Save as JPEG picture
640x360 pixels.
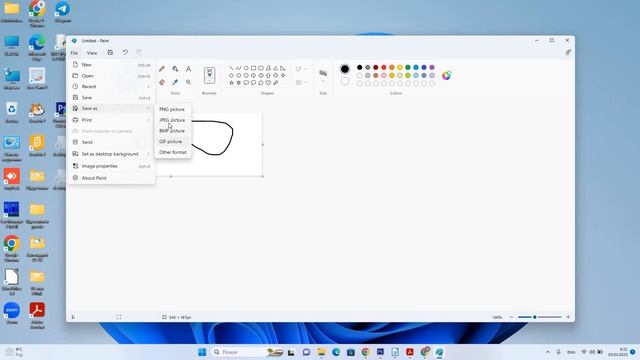point(173,120)
